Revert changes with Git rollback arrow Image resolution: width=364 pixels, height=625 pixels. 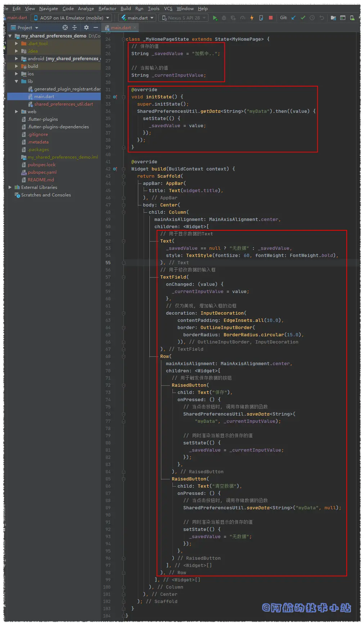coord(322,18)
